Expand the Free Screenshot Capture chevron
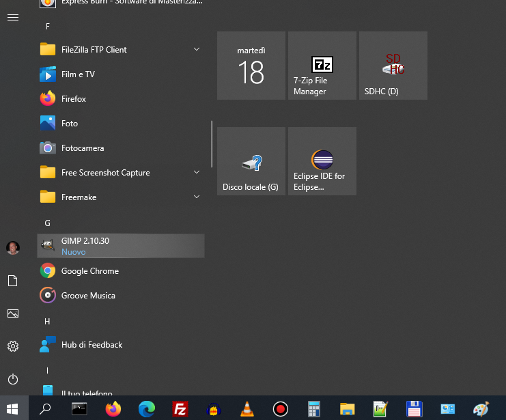This screenshot has height=420, width=506. 197,172
